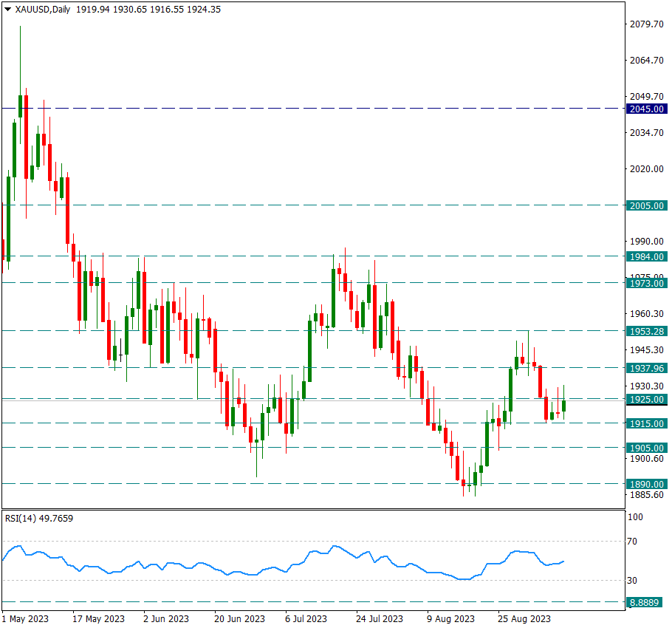Click the 9 Aug 2023 date label
The width and height of the screenshot is (672, 628).
450,619
